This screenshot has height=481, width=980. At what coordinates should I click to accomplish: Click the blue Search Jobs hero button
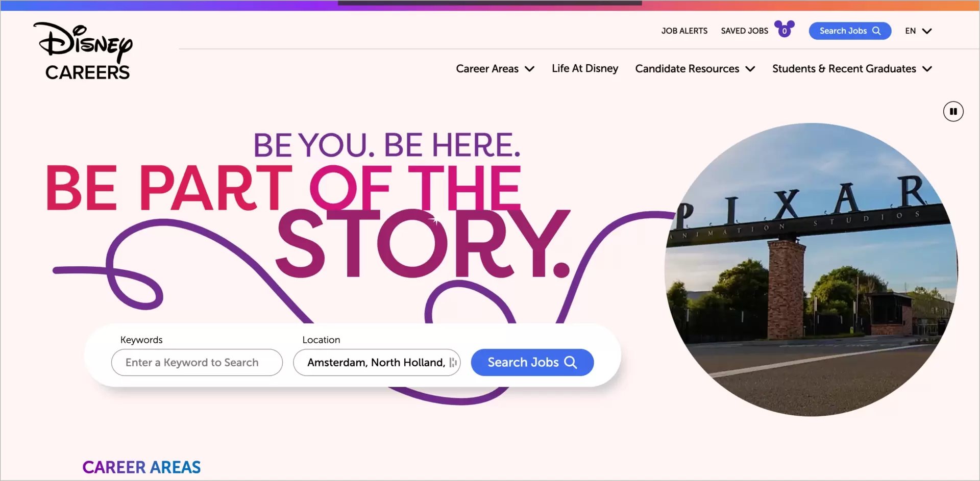(532, 362)
